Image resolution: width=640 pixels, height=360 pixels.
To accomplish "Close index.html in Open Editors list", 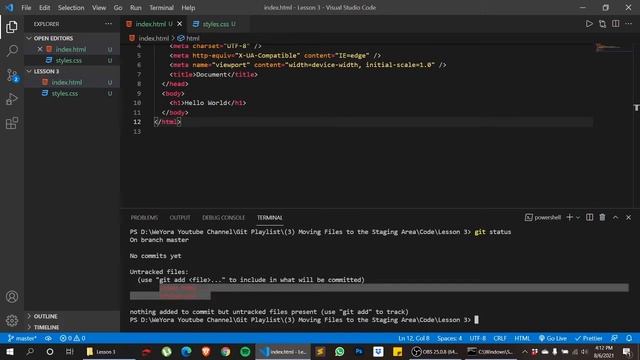I will click(40, 49).
